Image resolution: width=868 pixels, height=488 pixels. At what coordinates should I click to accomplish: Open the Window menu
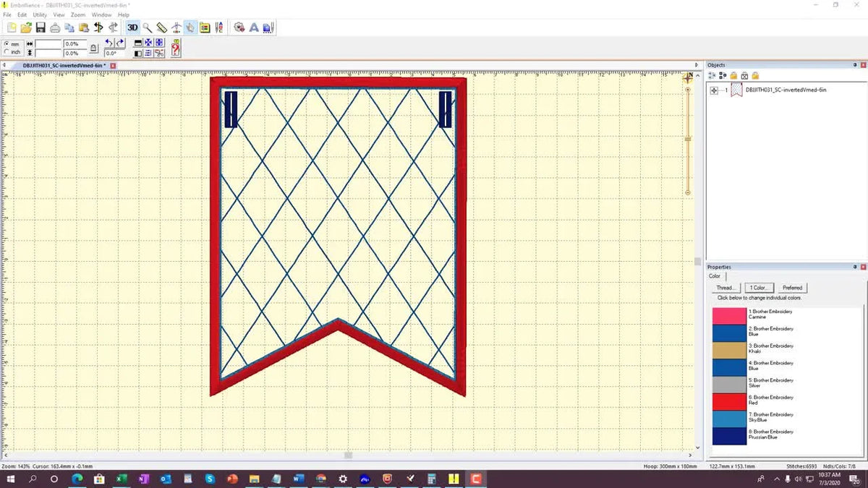(x=102, y=14)
